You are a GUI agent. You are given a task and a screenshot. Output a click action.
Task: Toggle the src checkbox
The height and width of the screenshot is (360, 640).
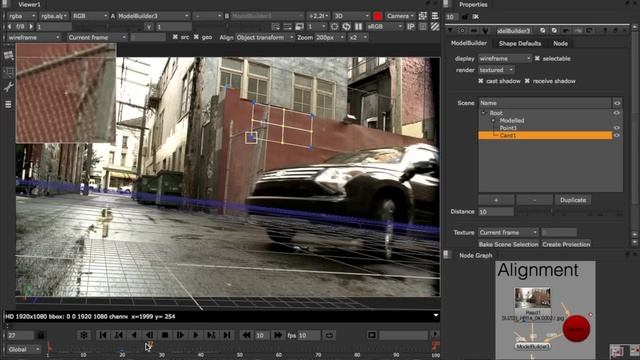point(175,37)
